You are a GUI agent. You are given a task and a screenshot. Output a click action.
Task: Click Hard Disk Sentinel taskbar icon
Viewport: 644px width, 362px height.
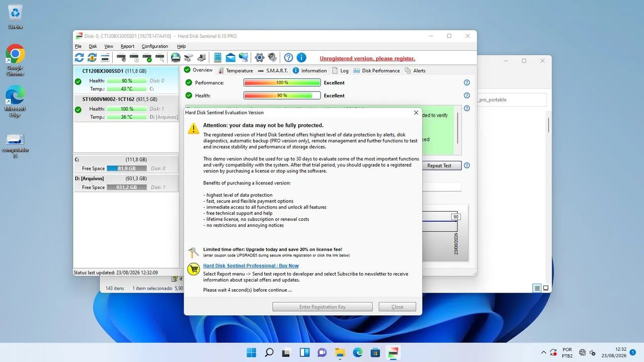point(392,352)
